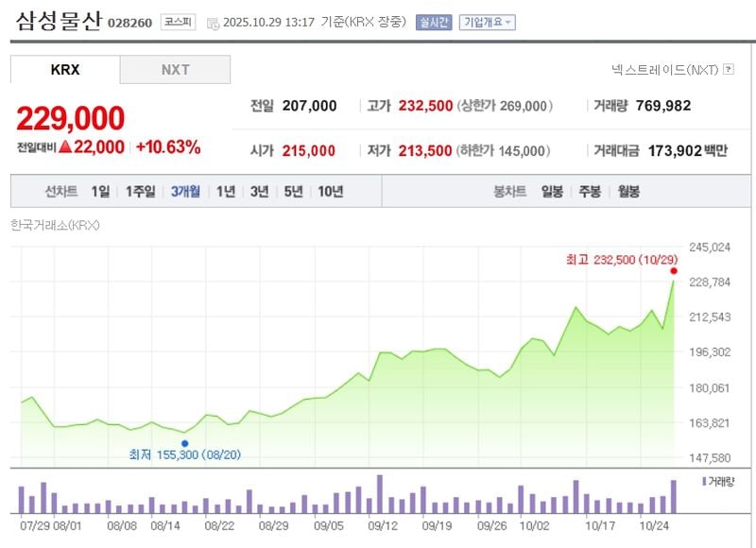Click the purple 거래량 legend marker

pyautogui.click(x=704, y=482)
